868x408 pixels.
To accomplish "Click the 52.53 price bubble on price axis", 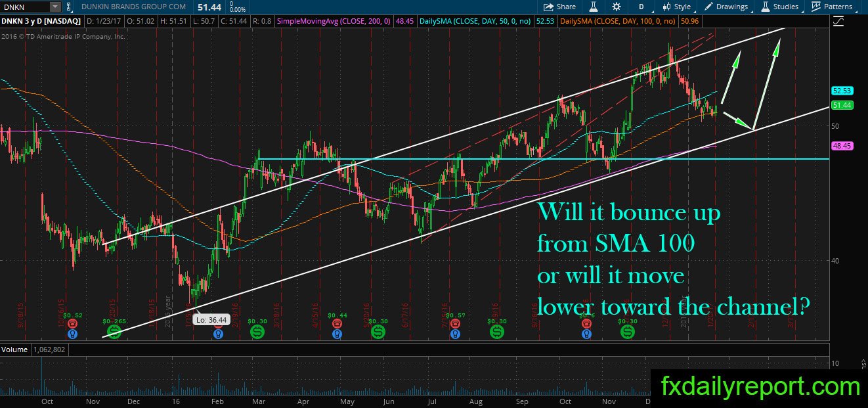I will click(x=841, y=91).
